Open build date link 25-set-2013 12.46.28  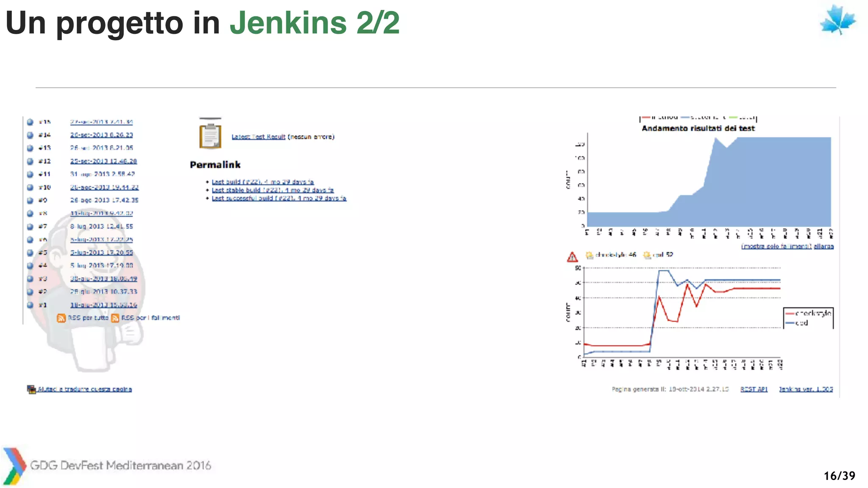(103, 161)
